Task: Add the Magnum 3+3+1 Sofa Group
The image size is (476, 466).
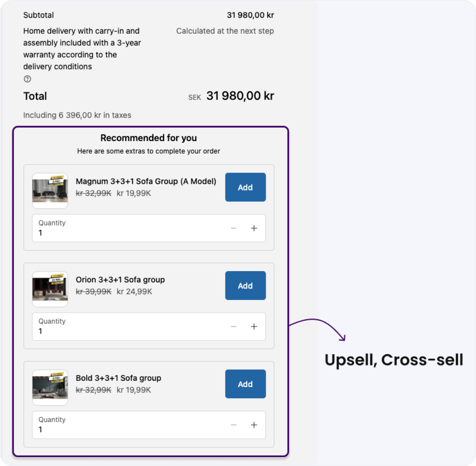Action: [245, 187]
